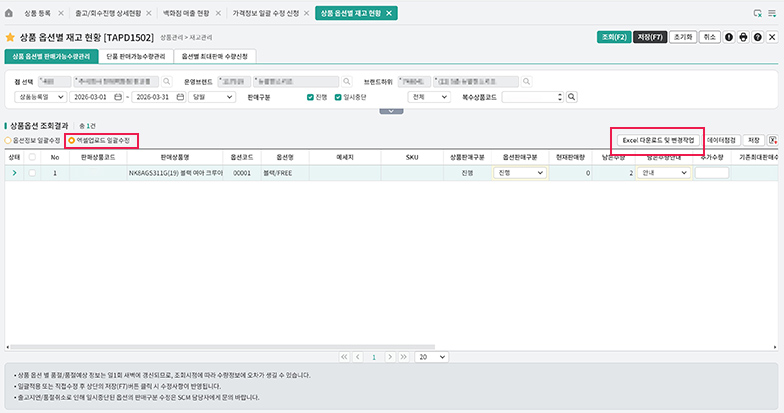Collapse the search panel with the chevron handle

tap(391, 112)
